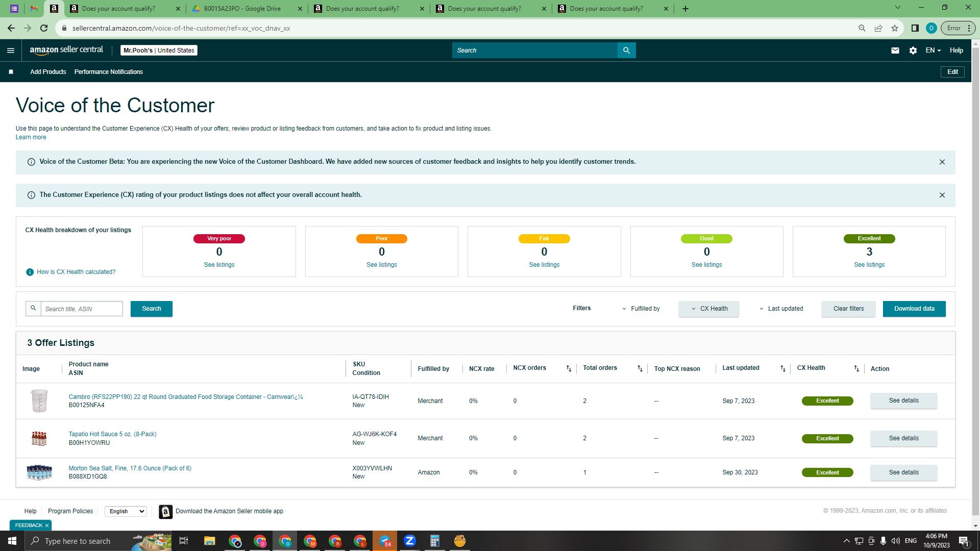Switch to the Gmail pinned tab
Image resolution: width=980 pixels, height=551 pixels.
(x=34, y=9)
